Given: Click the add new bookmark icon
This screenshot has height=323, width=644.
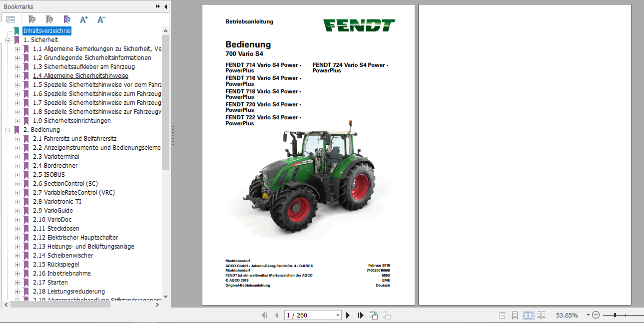Looking at the screenshot, I should pyautogui.click(x=49, y=19).
